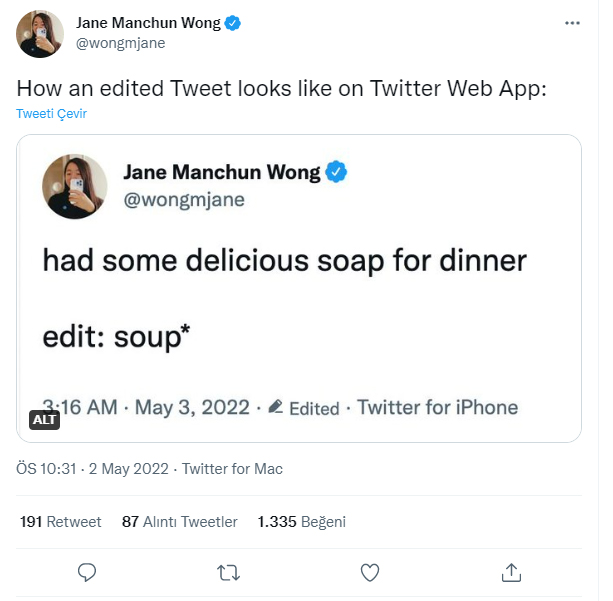View the 191 Retweet list
613x601 pixels.
(x=60, y=522)
